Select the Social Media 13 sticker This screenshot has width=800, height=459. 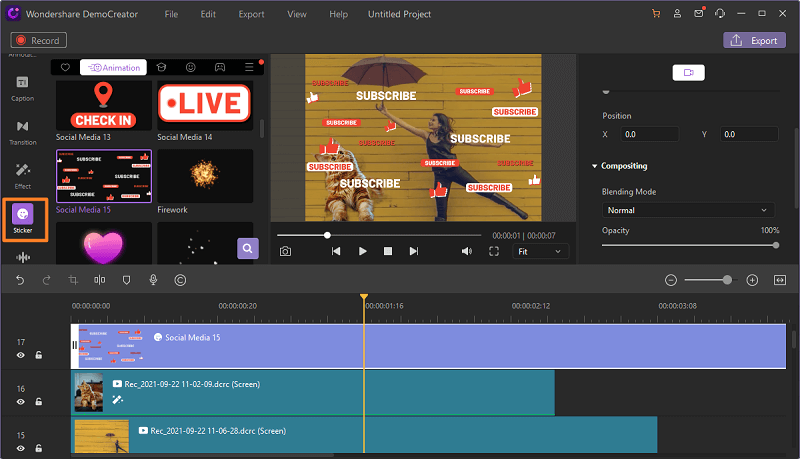tap(104, 106)
